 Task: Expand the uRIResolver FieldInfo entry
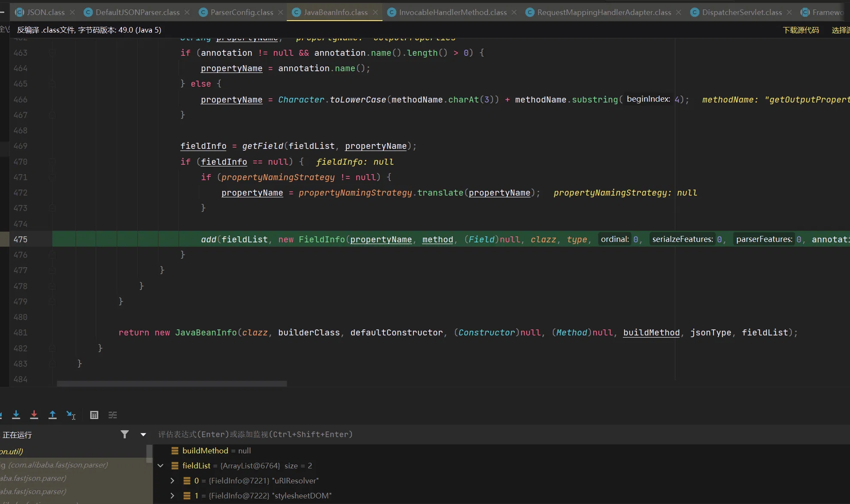click(172, 480)
